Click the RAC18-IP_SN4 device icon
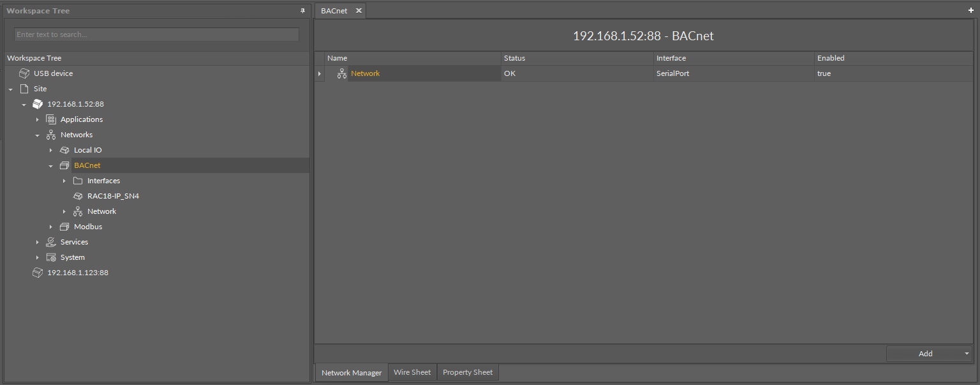 tap(78, 196)
